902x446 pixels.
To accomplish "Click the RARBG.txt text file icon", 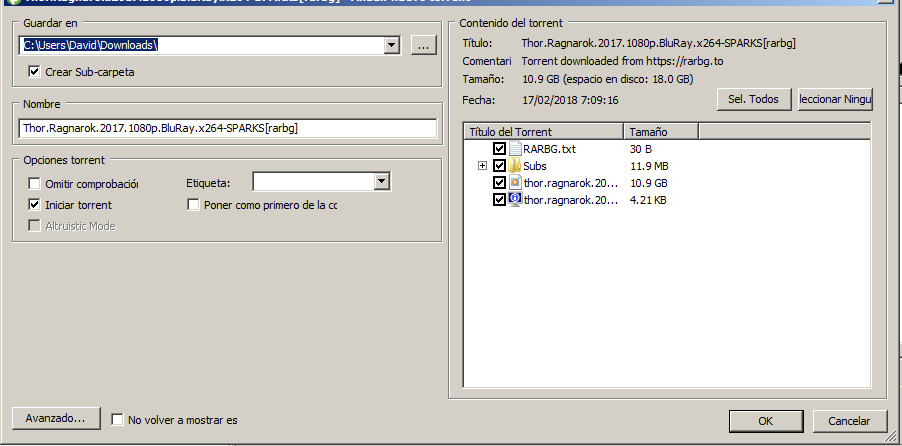I will pyautogui.click(x=514, y=149).
